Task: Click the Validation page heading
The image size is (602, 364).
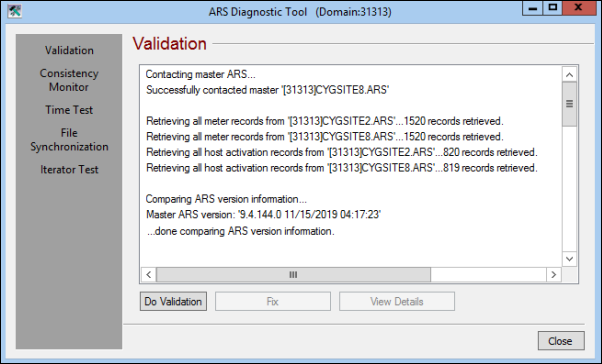Action: [170, 43]
